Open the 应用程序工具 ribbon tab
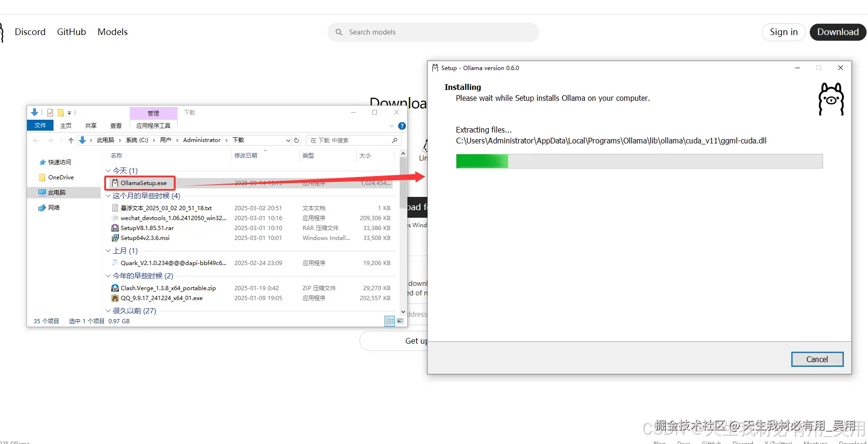The height and width of the screenshot is (444, 868). click(153, 125)
